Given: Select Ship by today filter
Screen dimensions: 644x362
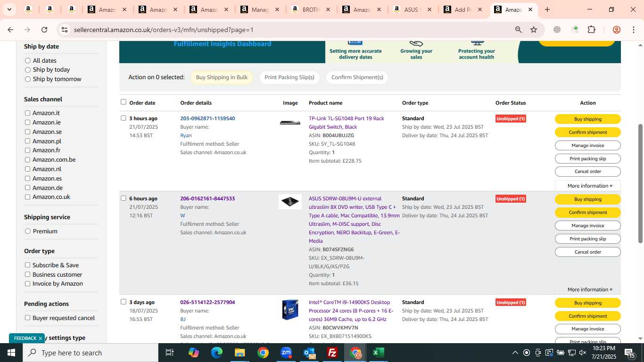Looking at the screenshot, I should [x=28, y=70].
